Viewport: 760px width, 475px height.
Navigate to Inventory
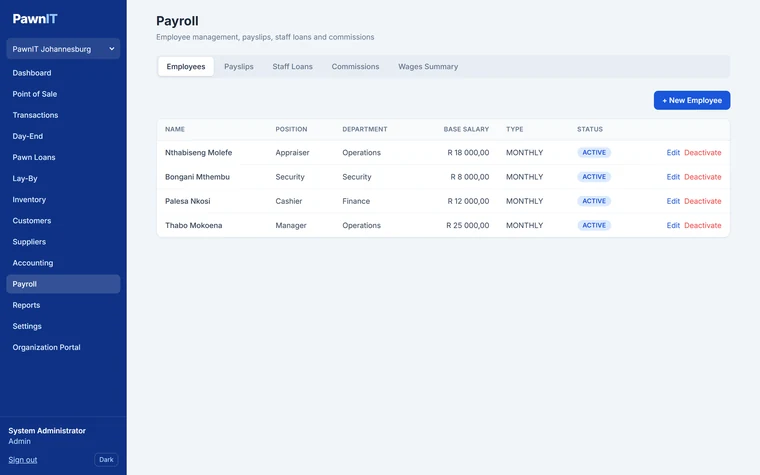coord(29,199)
